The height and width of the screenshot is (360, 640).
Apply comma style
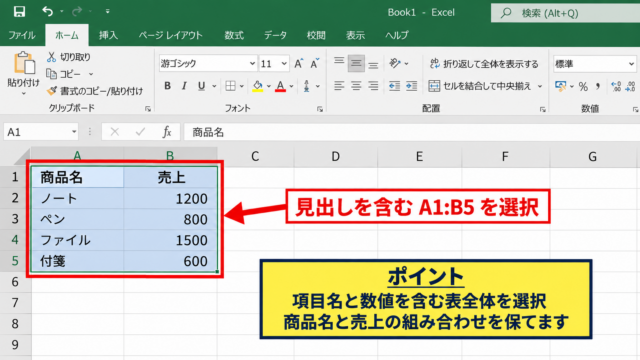coord(598,86)
